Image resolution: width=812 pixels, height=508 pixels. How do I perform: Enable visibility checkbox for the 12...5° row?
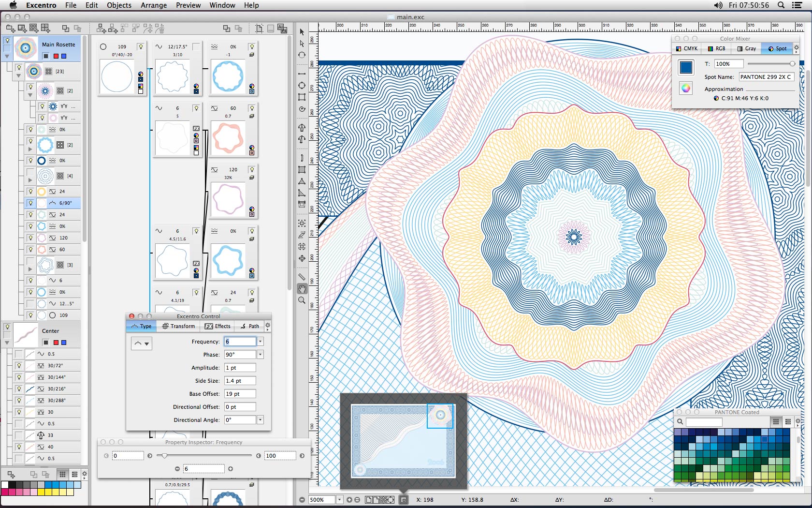[x=30, y=304]
